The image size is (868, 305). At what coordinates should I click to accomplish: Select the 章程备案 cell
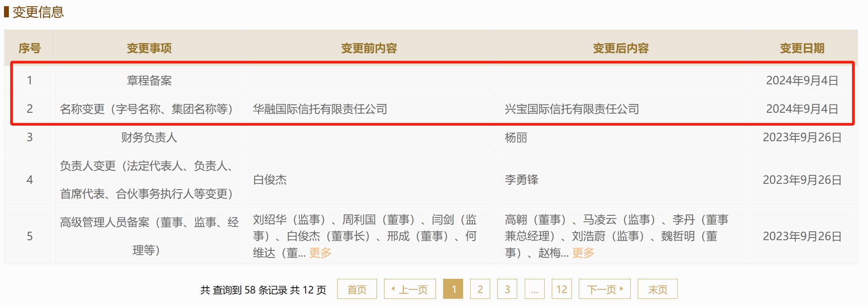(x=149, y=80)
